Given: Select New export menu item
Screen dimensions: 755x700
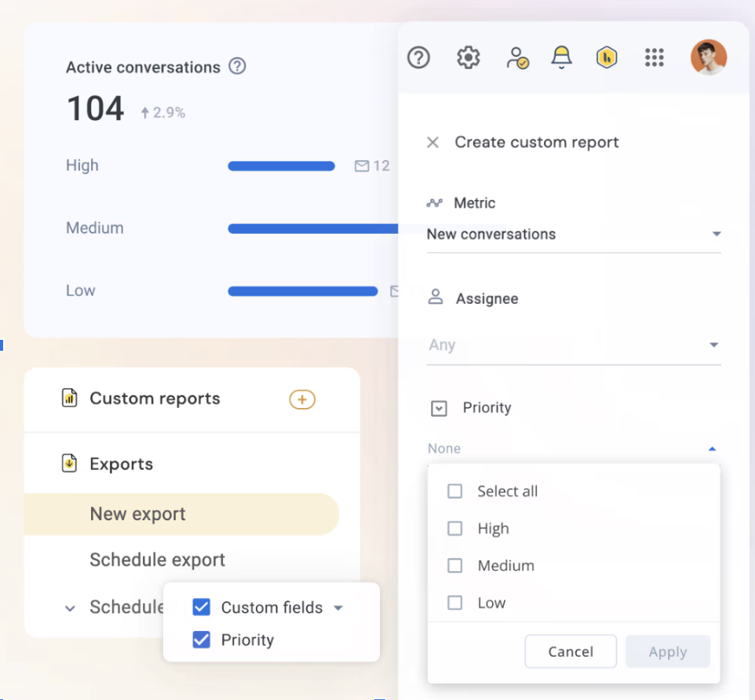Looking at the screenshot, I should click(x=138, y=514).
